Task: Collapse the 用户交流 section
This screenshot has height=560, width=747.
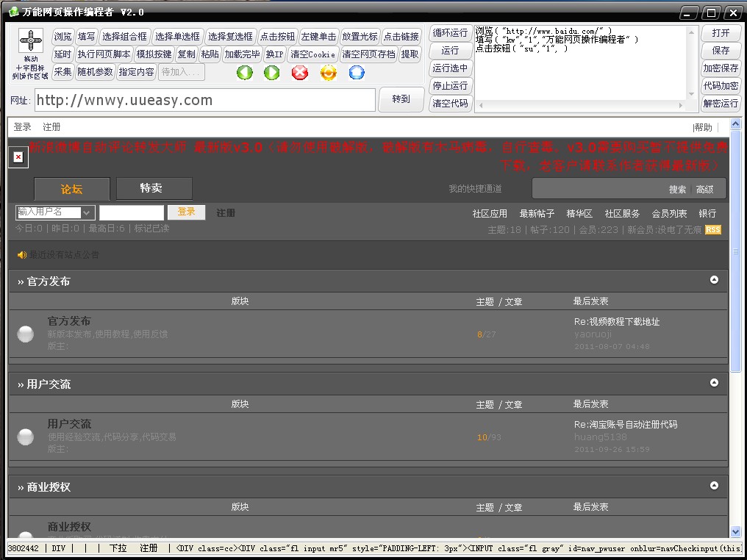Action: click(714, 383)
